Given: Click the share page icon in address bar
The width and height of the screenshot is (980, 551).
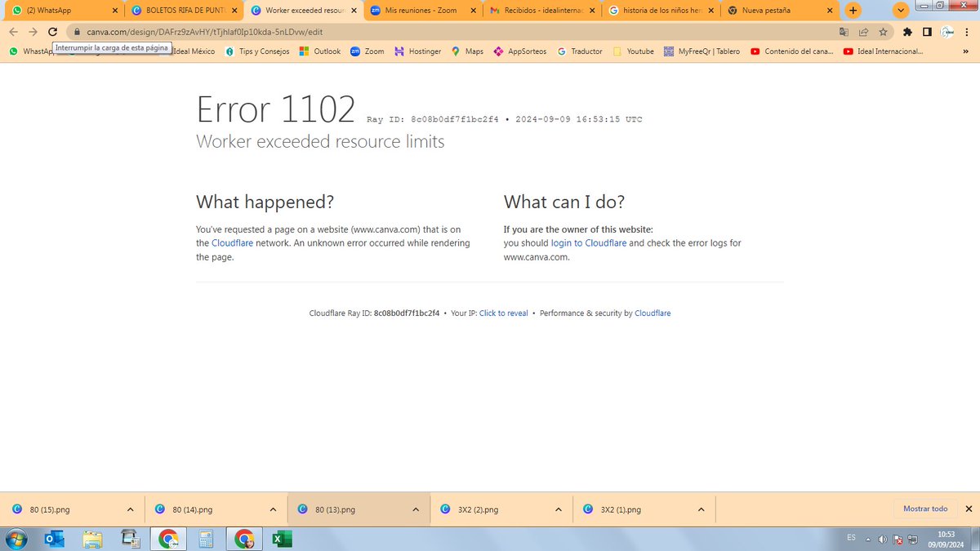Looking at the screenshot, I should [863, 32].
